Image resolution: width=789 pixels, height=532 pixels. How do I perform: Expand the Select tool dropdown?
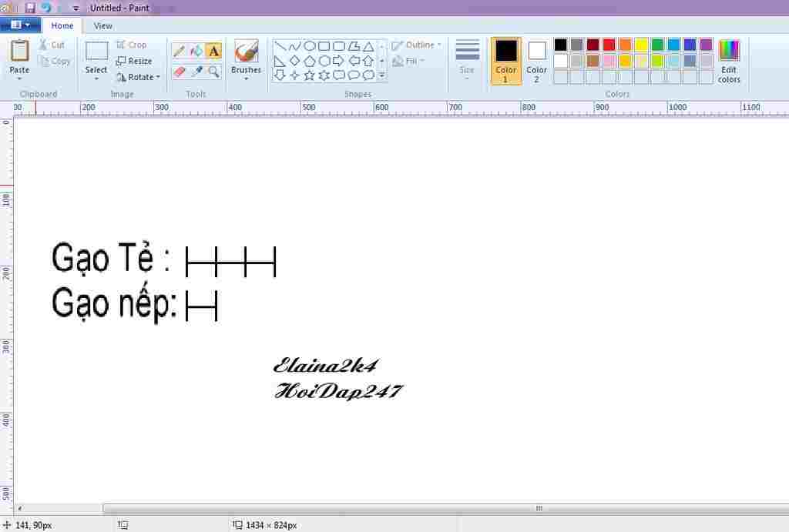[96, 70]
